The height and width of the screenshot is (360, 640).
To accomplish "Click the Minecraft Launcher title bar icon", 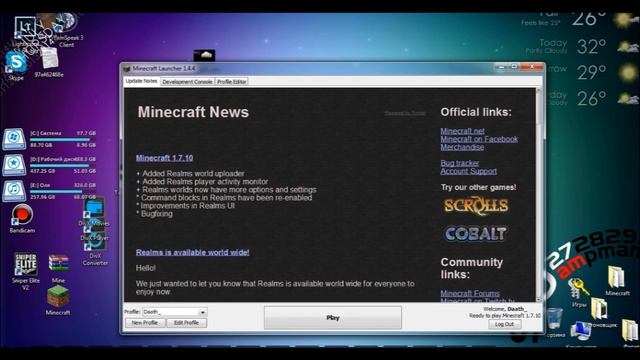I will coord(127,69).
